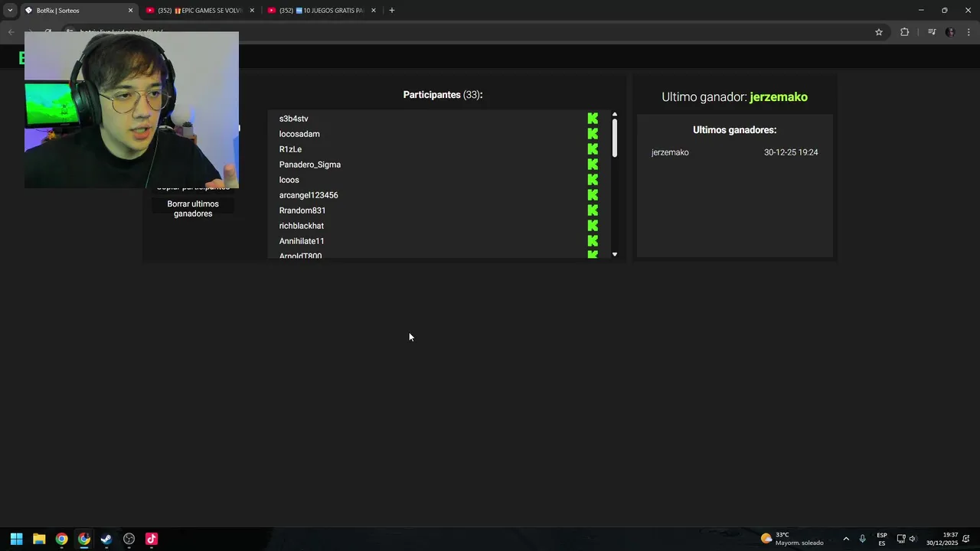Click jerzemako in the Ultimos ganadores list
Image resolution: width=980 pixels, height=551 pixels.
[670, 152]
